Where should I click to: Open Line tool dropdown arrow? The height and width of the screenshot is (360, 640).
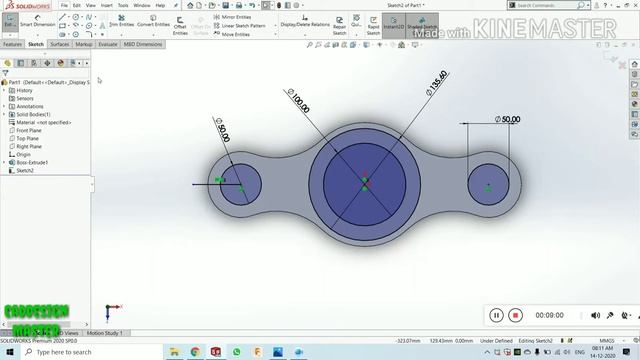pos(69,17)
